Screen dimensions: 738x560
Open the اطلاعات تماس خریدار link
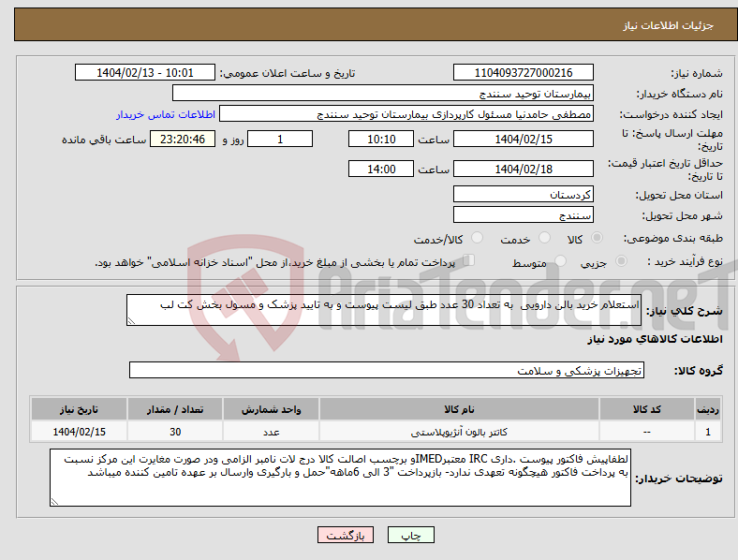point(166,114)
